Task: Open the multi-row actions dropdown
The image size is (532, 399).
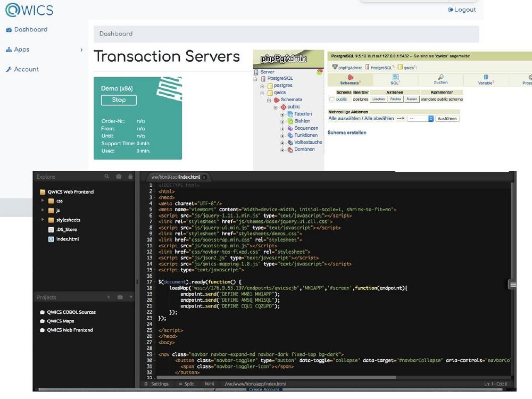Action: 420,119
